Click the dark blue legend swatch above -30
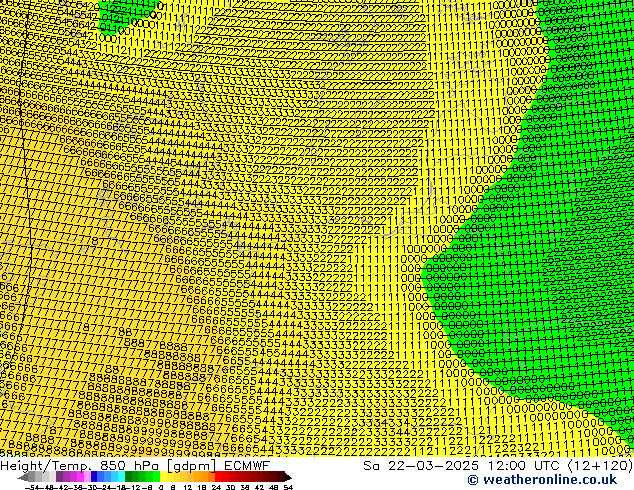 [x=94, y=476]
